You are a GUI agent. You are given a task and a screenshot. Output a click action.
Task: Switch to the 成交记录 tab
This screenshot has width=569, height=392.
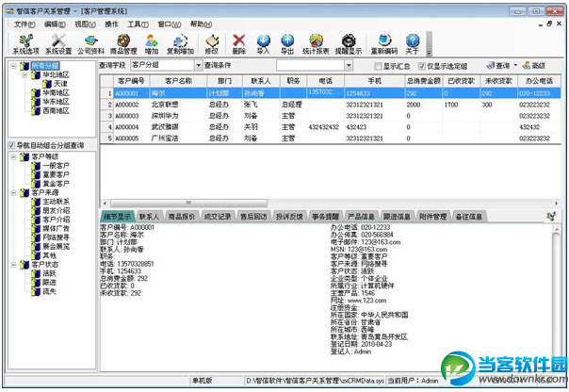click(218, 217)
